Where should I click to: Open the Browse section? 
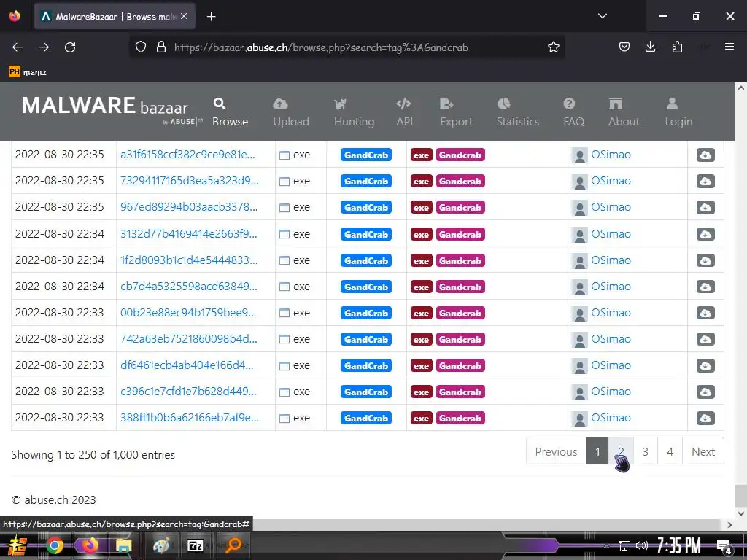click(230, 112)
